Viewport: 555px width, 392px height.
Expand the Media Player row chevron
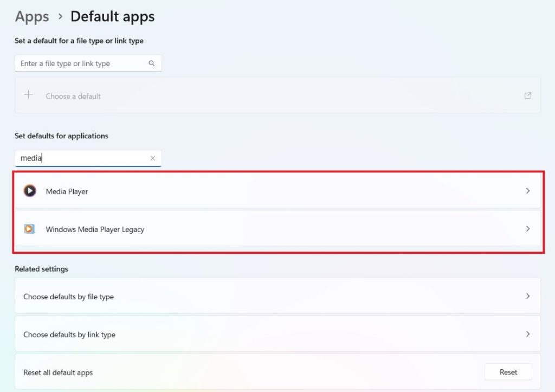pos(528,191)
